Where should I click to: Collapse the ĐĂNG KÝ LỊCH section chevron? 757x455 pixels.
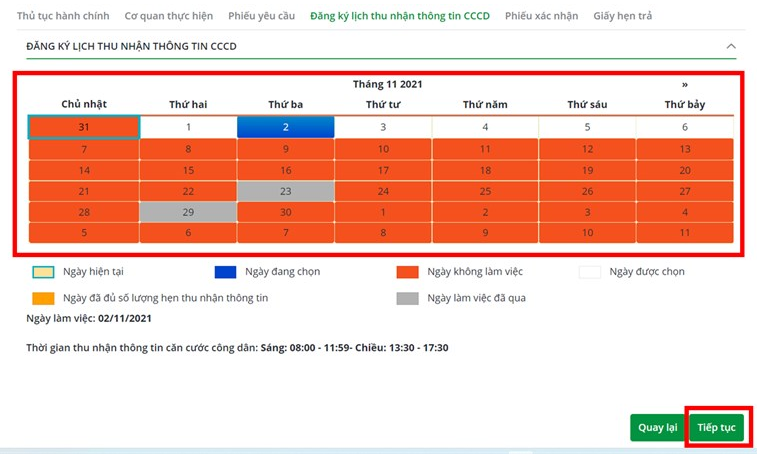coord(731,46)
